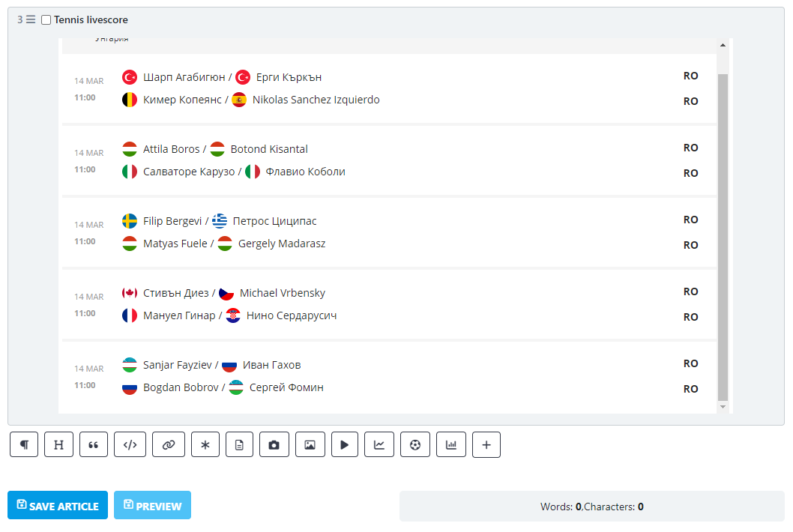Click the Sweden flag beside Filip Bergevi
793x532 pixels.
coord(130,221)
